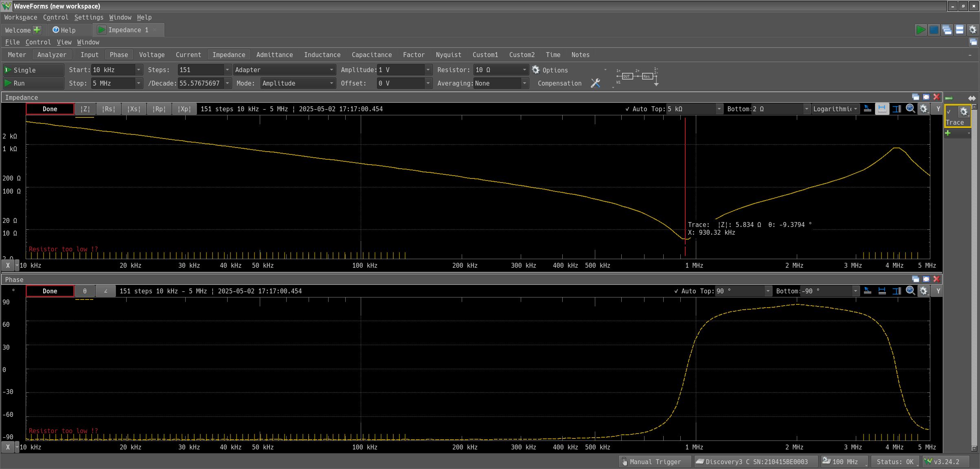980x469 pixels.
Task: Click quick measure arrow in Impedance plot
Action: pos(868,109)
